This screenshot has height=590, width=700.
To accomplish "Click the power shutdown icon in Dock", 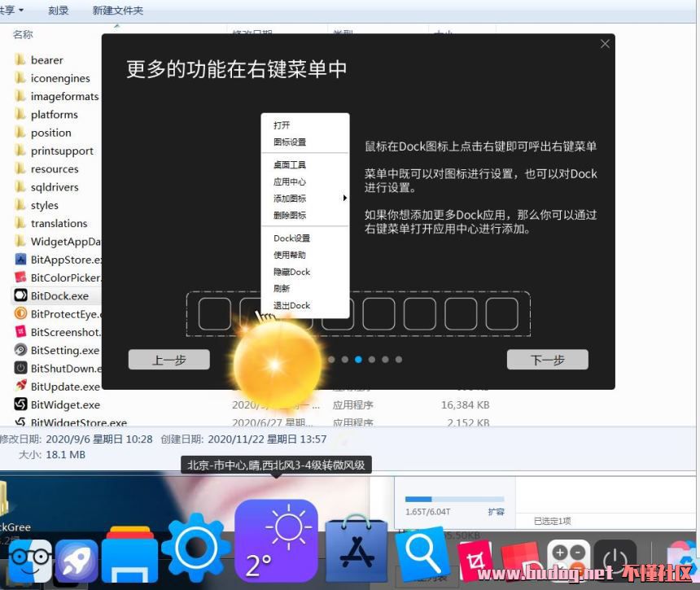I will pyautogui.click(x=615, y=562).
